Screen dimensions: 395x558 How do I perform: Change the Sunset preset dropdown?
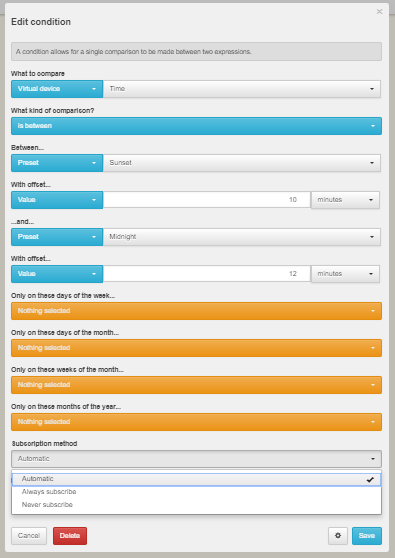click(242, 163)
